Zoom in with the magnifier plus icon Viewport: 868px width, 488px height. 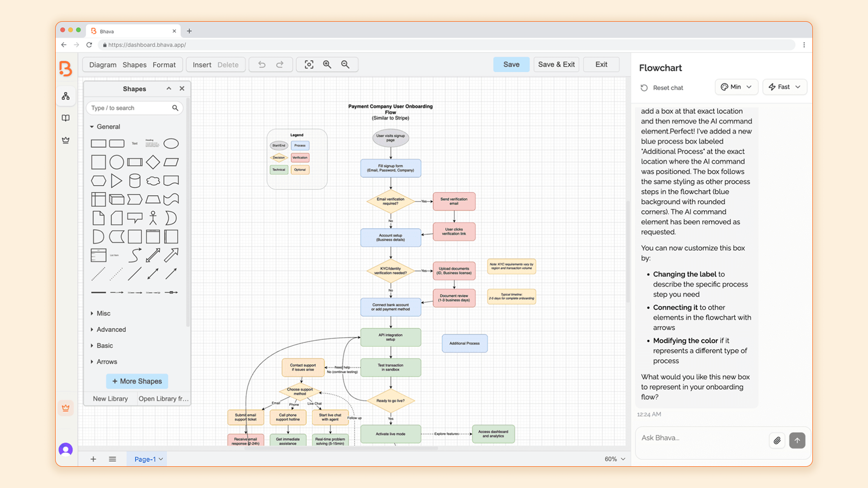[327, 65]
